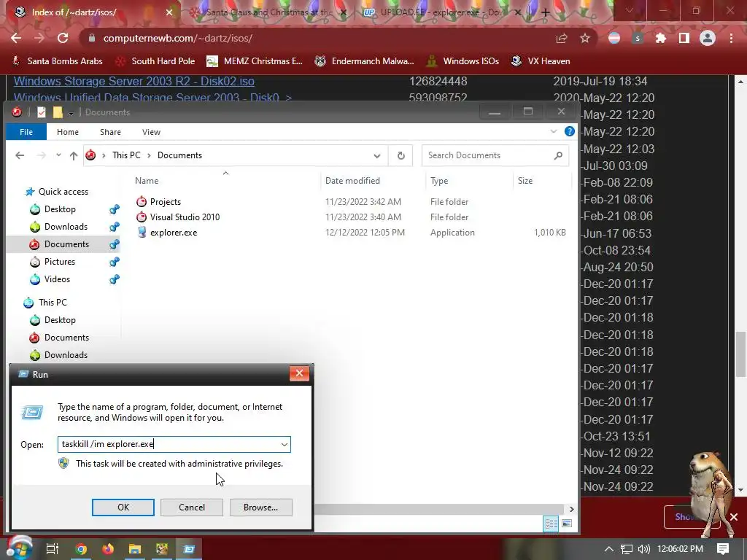This screenshot has height=560, width=747.
Task: Expand the Explorer ribbon chevron
Action: (553, 131)
